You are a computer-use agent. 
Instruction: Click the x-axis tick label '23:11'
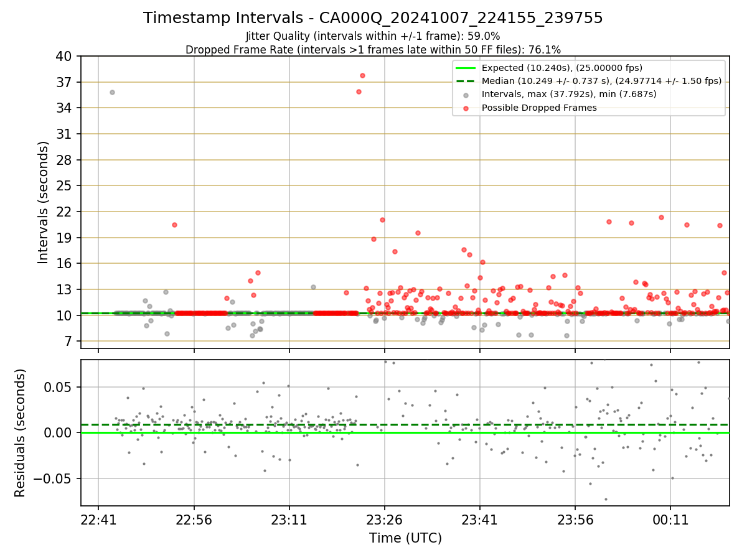[x=289, y=520]
